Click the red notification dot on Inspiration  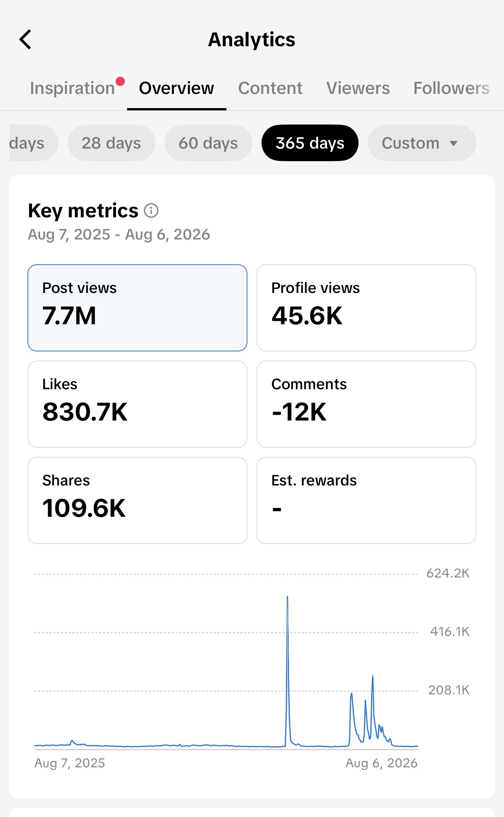tap(120, 81)
